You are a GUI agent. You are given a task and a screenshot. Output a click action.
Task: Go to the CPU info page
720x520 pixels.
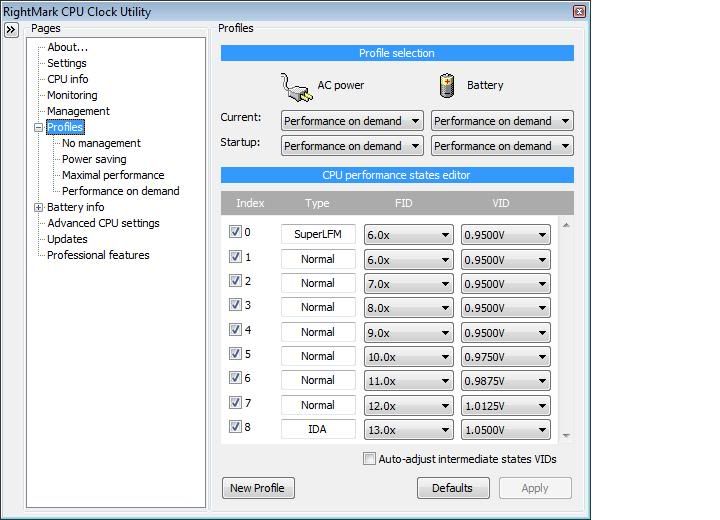coord(68,79)
